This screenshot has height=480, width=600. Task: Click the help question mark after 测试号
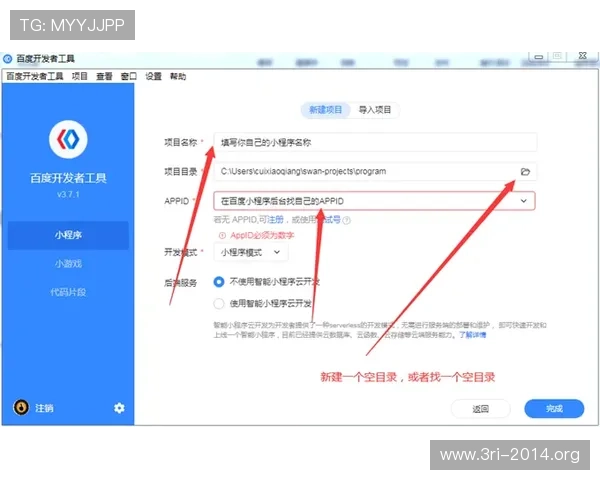click(347, 220)
